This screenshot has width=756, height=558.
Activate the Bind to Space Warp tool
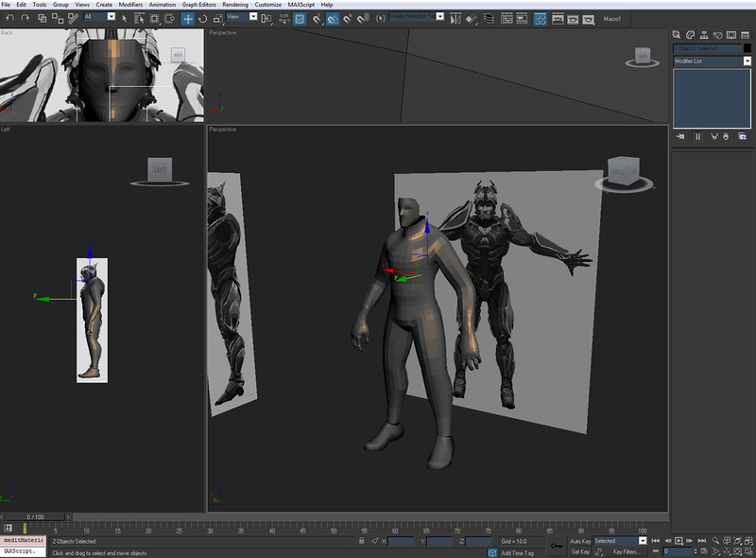click(73, 18)
